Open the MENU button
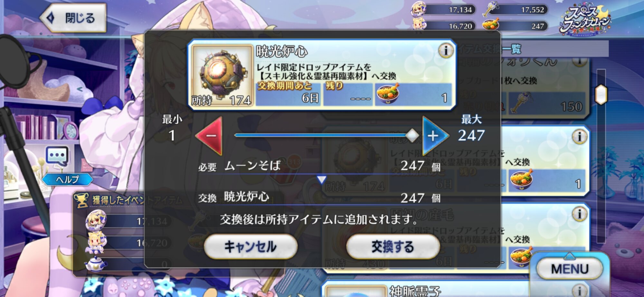 (x=570, y=269)
